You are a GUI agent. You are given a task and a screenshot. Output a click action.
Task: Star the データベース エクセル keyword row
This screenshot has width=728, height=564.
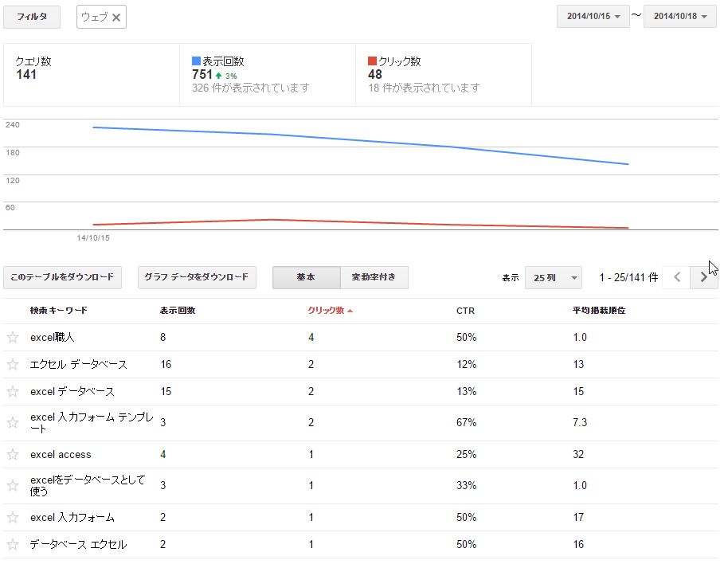13,545
